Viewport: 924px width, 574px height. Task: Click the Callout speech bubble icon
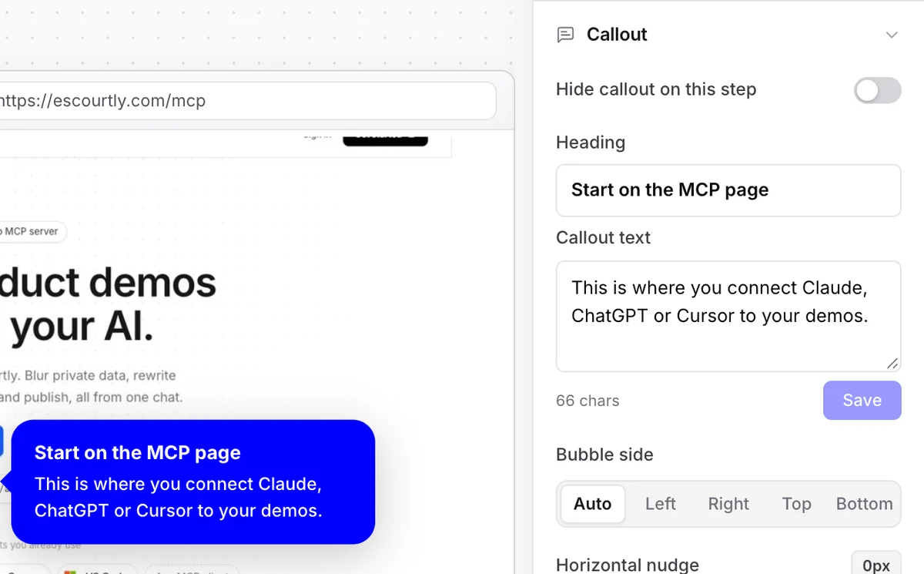point(565,35)
